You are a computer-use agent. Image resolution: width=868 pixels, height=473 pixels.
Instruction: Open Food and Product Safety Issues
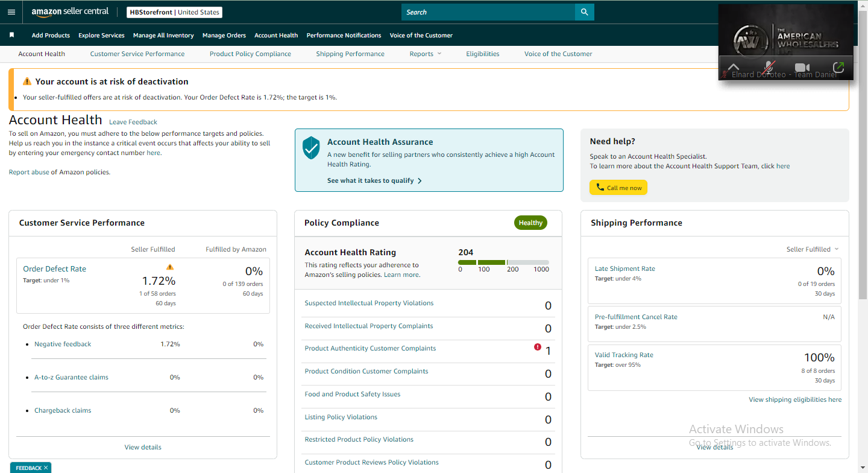point(353,394)
